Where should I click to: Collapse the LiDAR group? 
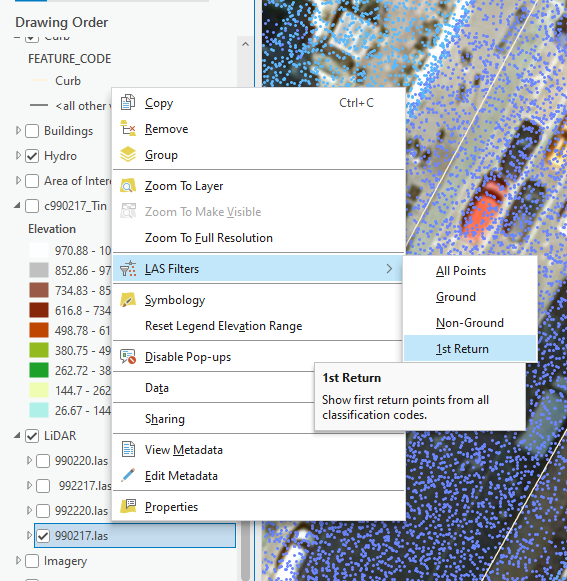tap(17, 436)
